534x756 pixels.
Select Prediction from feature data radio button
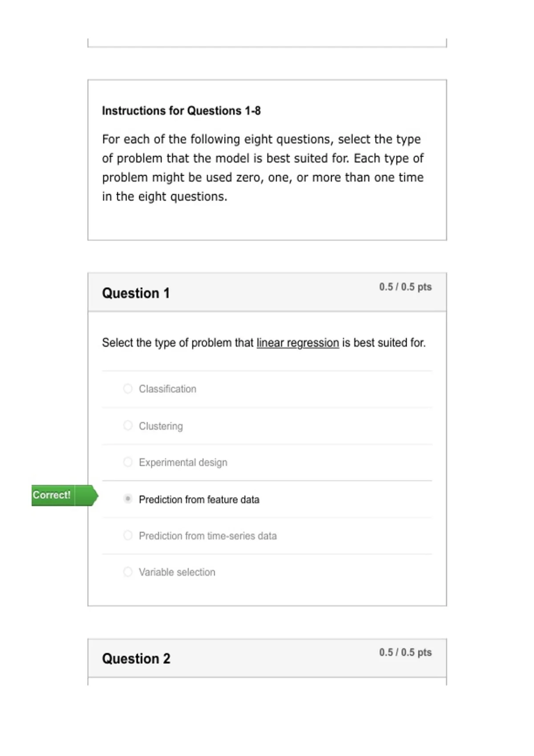[128, 499]
